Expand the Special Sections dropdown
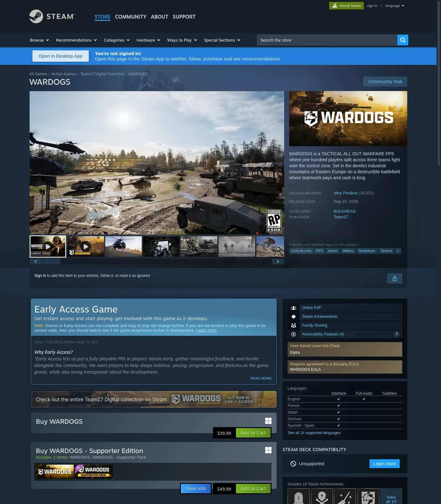This screenshot has width=441, height=504. (222, 40)
